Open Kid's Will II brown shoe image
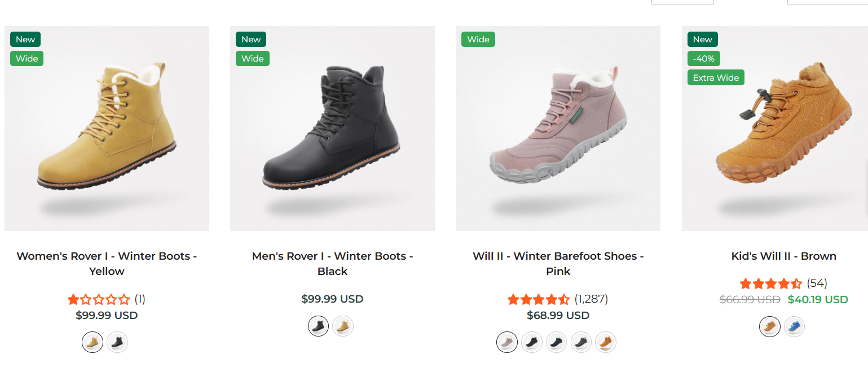Screen dimensions: 868x380 [x=775, y=128]
